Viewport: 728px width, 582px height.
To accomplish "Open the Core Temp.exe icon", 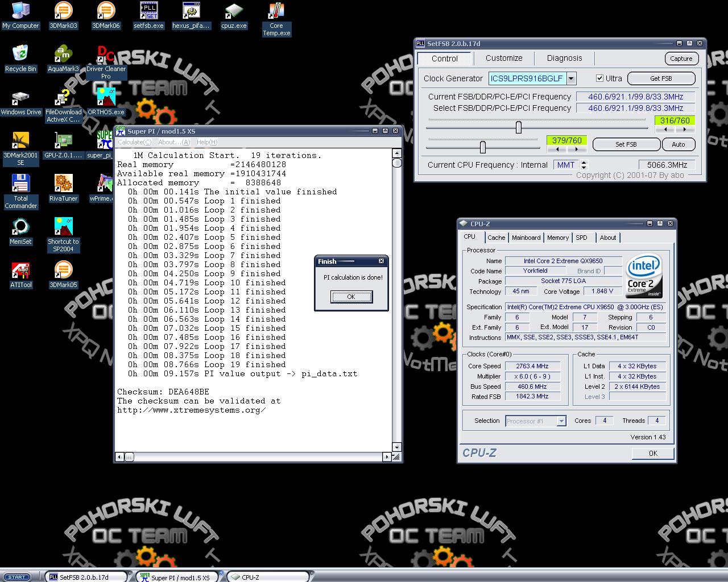I will click(276, 19).
